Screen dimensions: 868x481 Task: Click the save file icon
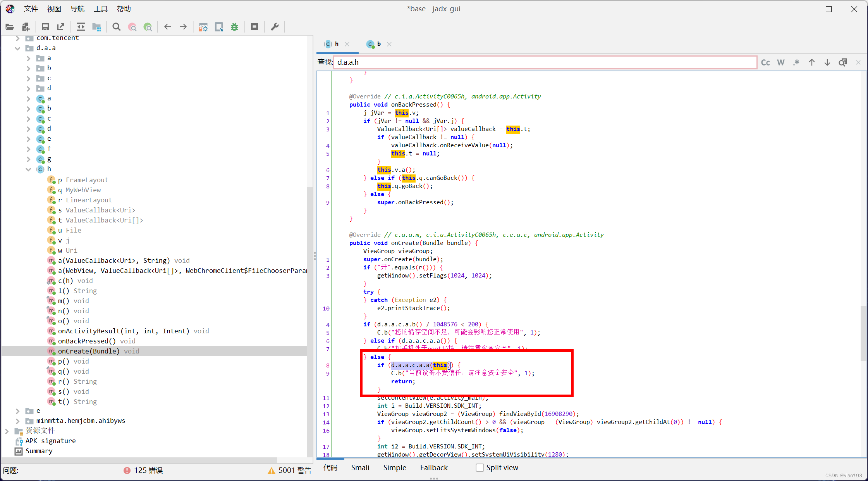click(x=46, y=28)
